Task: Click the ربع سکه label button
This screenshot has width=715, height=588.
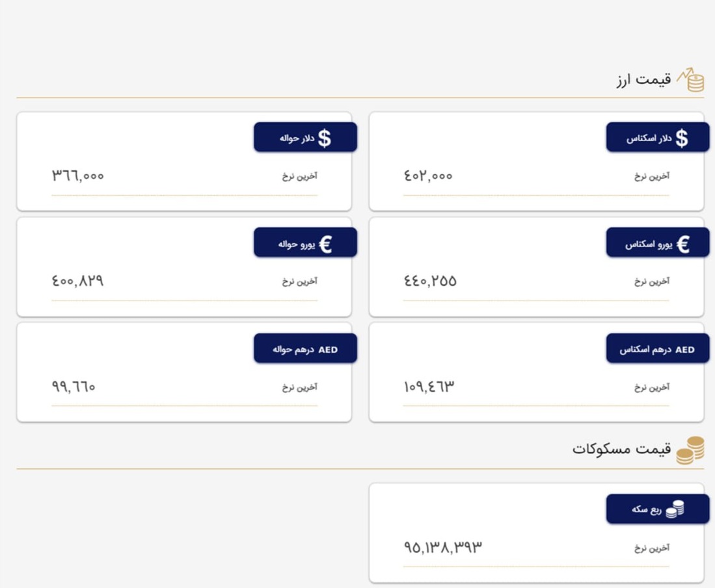Action: (x=658, y=509)
